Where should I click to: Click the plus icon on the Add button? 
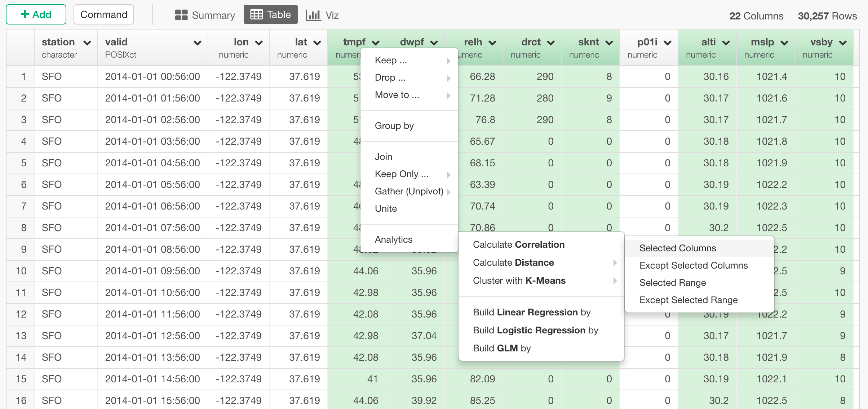25,14
